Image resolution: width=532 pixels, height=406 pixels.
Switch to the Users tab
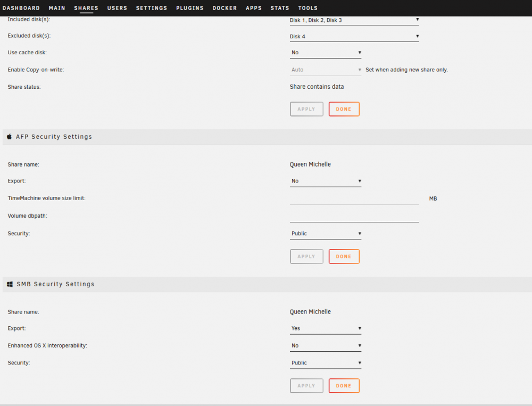click(117, 8)
